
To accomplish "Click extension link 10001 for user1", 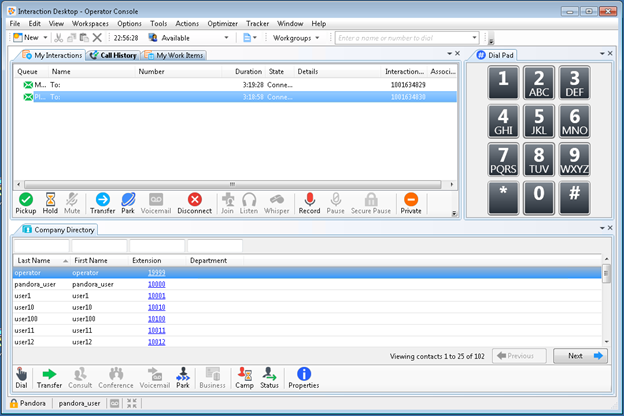I will (x=156, y=296).
